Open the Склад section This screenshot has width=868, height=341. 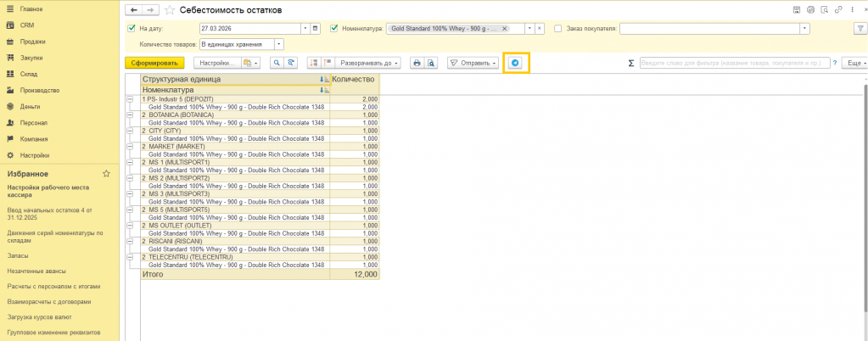tap(29, 74)
